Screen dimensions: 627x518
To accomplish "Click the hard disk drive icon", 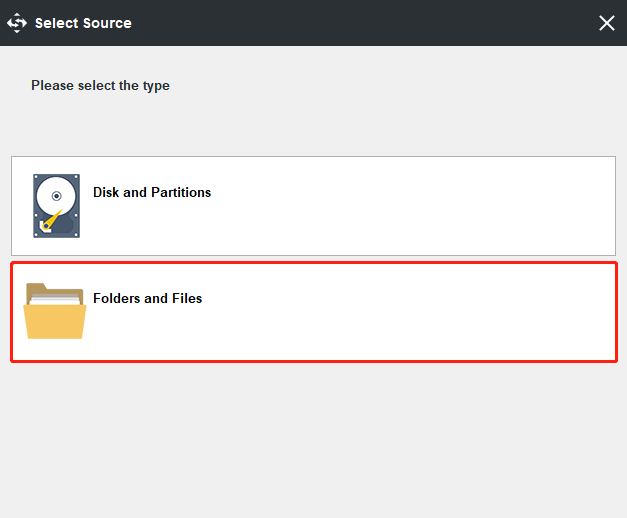I will coord(56,205).
